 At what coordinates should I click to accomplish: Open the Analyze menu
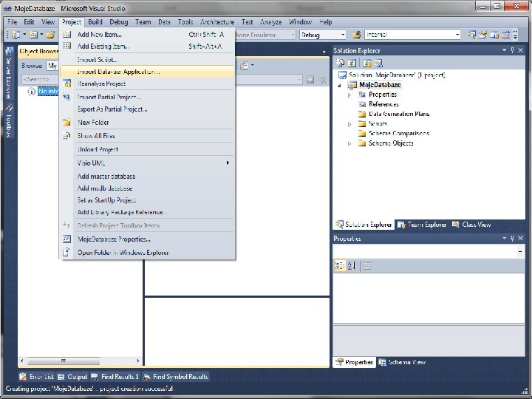[270, 22]
